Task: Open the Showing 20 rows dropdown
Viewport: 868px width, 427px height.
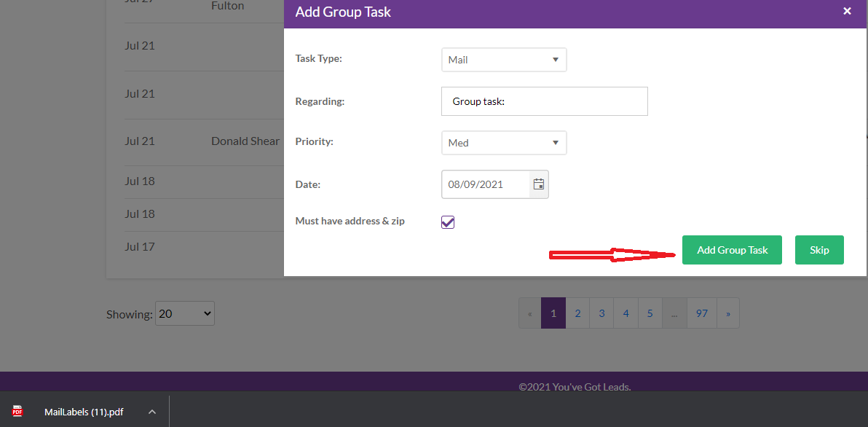Action: coord(185,313)
